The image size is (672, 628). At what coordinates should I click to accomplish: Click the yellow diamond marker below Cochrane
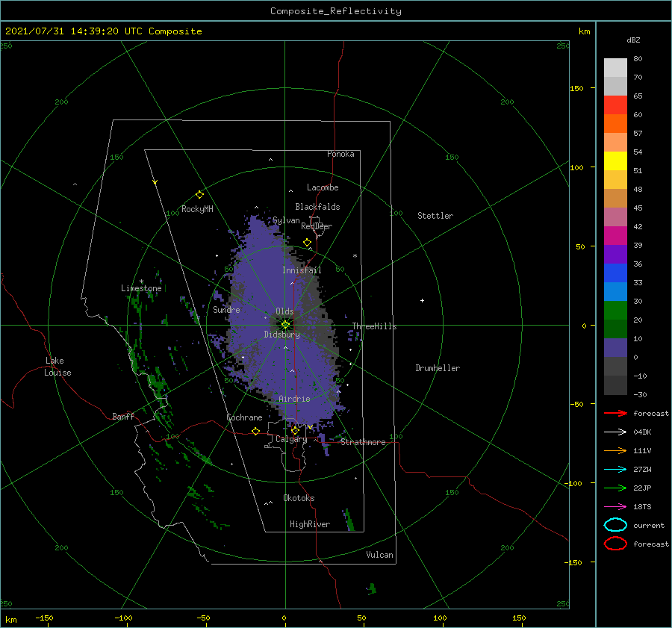(255, 432)
